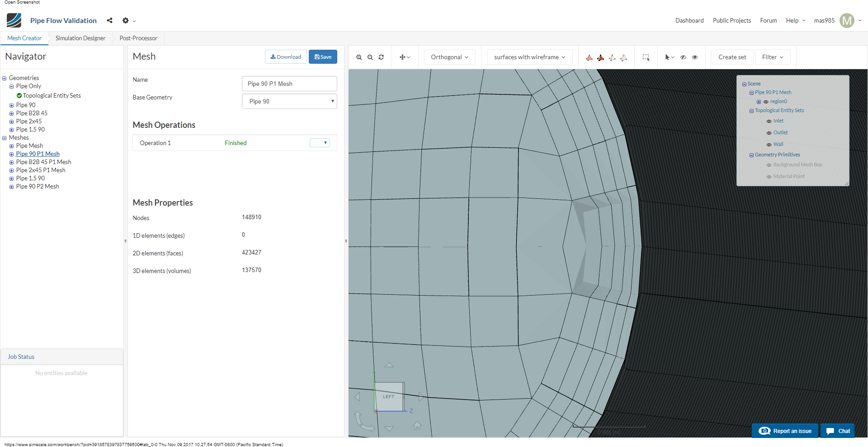The image size is (868, 447).
Task: Click the zoom out magnifier icon
Action: click(x=370, y=57)
